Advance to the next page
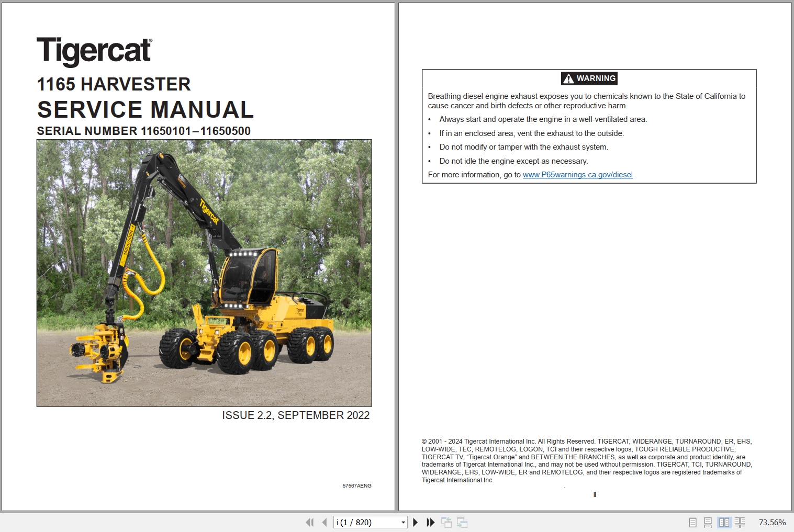Screen dimensions: 794x532 pyautogui.click(x=416, y=522)
